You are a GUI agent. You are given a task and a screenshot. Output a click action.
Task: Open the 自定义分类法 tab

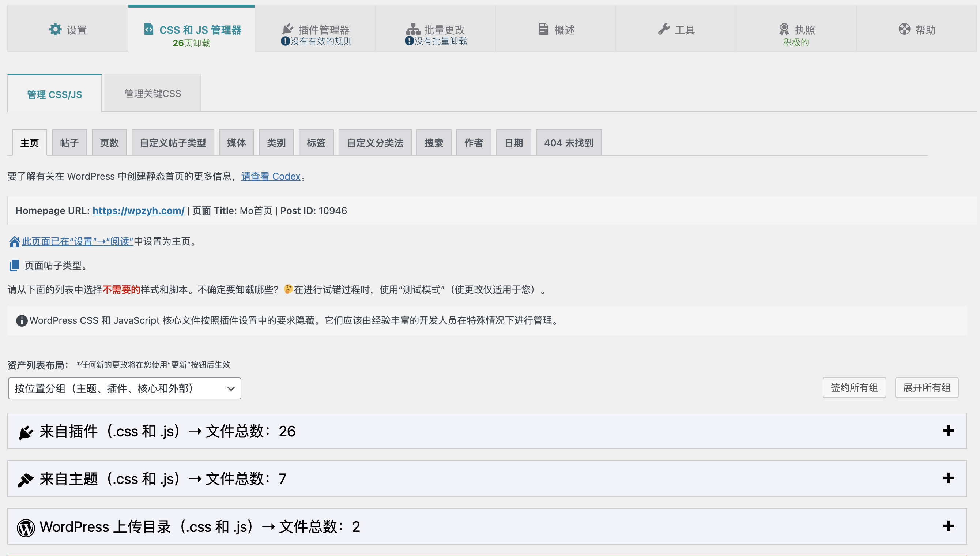pyautogui.click(x=375, y=143)
